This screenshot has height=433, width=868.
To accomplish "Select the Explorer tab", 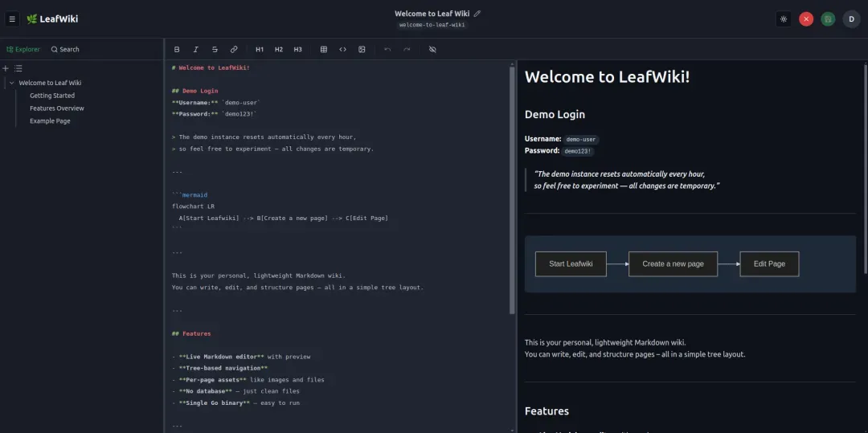I will click(23, 49).
